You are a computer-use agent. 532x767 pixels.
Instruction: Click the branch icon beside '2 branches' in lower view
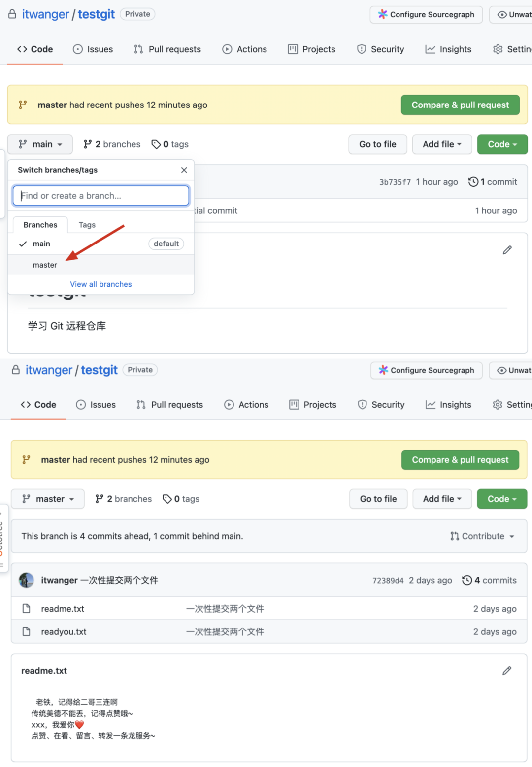pyautogui.click(x=100, y=499)
